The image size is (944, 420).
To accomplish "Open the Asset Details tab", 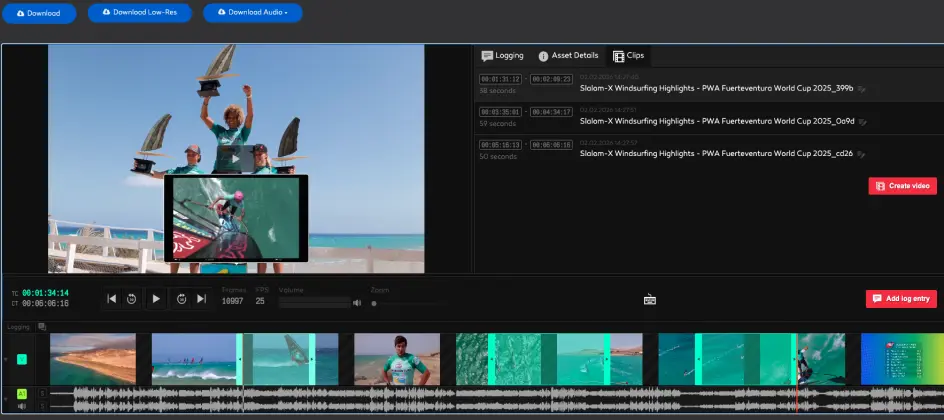I will pos(568,55).
